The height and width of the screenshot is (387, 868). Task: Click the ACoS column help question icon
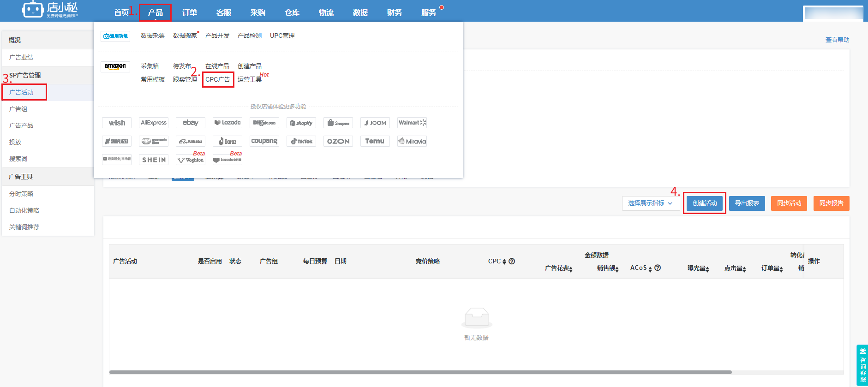pyautogui.click(x=658, y=268)
